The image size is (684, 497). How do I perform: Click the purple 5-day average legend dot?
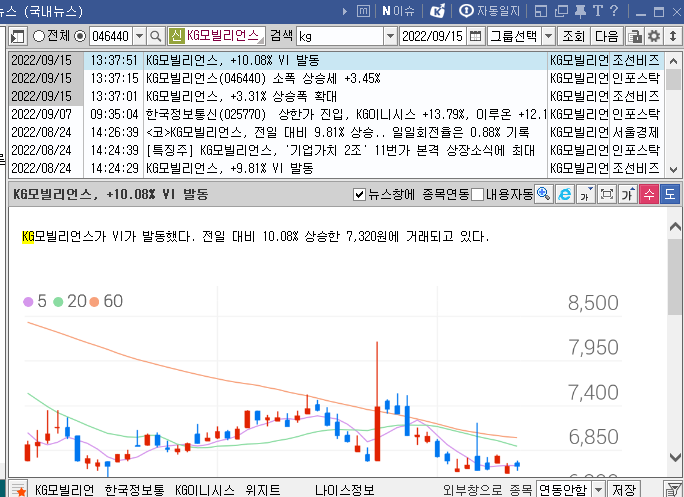[28, 302]
